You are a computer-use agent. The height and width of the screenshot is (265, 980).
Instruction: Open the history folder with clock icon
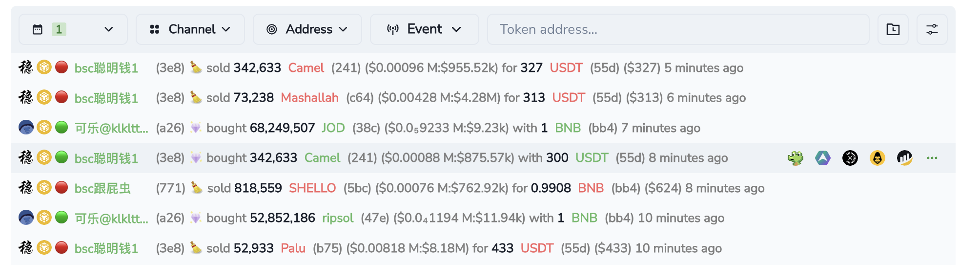pyautogui.click(x=893, y=29)
